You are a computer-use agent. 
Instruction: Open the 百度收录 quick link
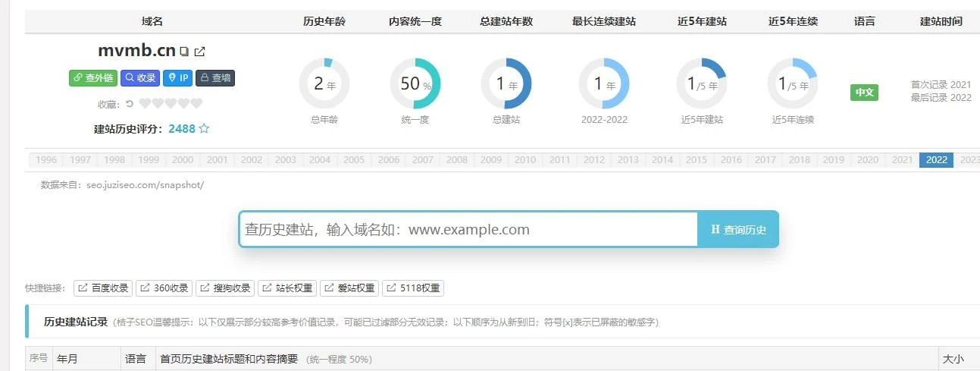tap(103, 288)
